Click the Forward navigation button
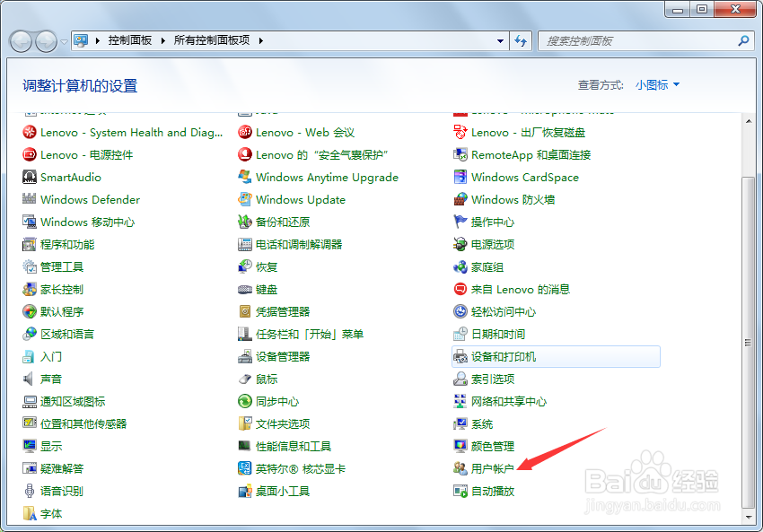This screenshot has width=763, height=532. click(x=46, y=41)
